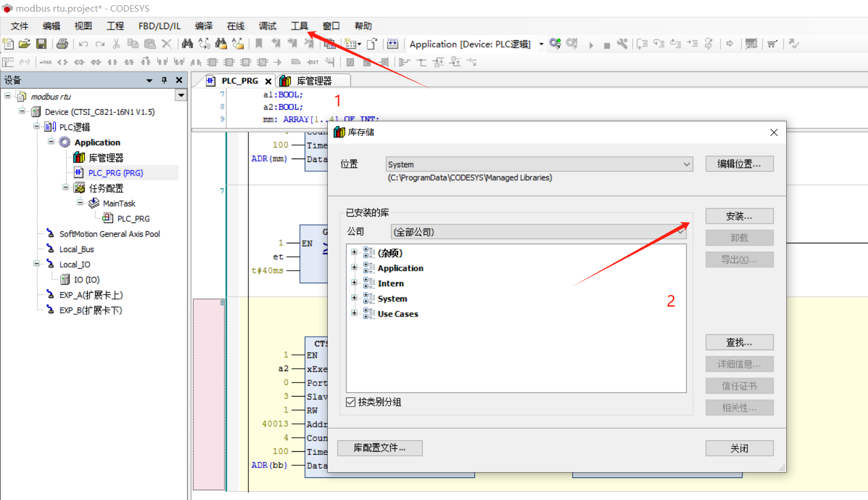Expand the (杂项) library category
Screen dimensions: 868x500
354,252
